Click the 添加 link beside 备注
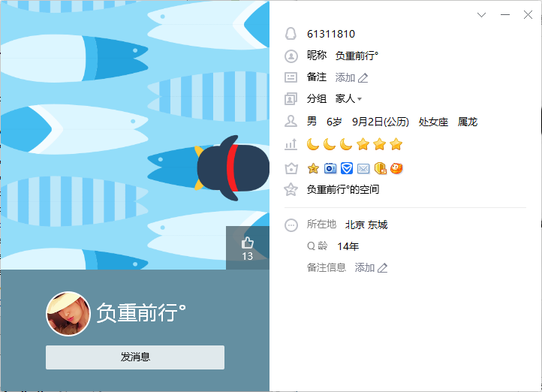This screenshot has height=392, width=542. (x=345, y=78)
